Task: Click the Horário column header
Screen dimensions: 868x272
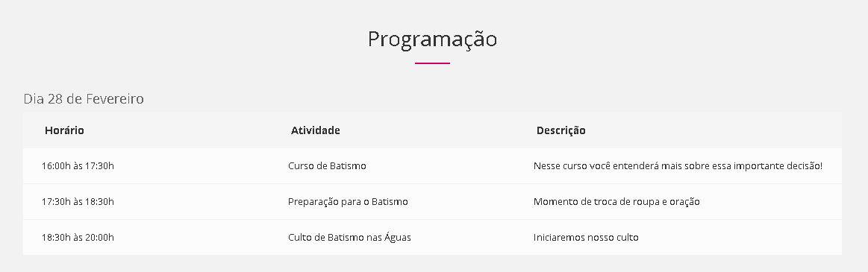Action: coord(64,130)
